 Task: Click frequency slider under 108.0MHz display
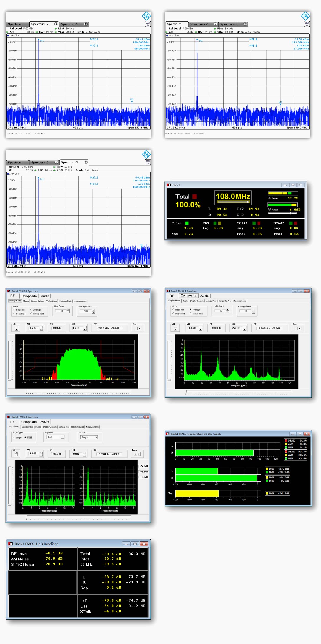click(x=234, y=202)
